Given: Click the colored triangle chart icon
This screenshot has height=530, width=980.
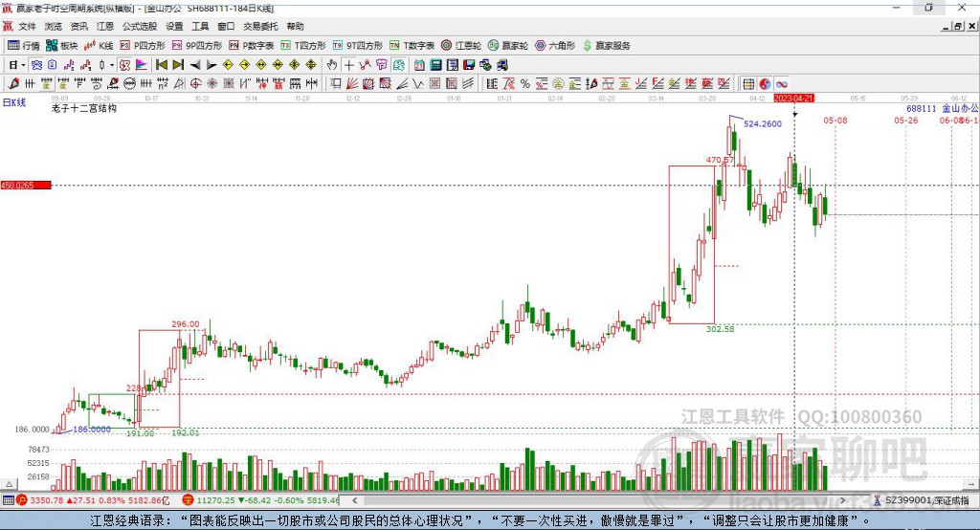Looking at the screenshot, I should coord(142,65).
